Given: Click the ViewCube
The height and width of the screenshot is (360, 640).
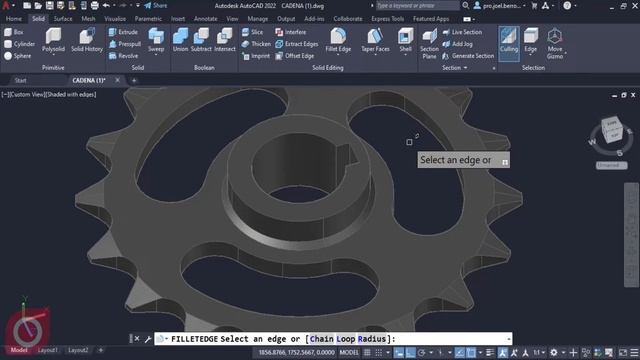Looking at the screenshot, I should tap(612, 131).
